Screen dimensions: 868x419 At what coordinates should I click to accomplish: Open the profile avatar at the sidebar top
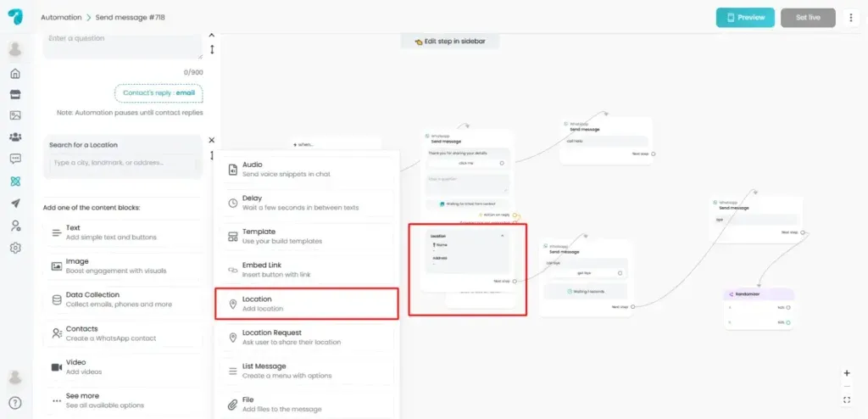pyautogui.click(x=15, y=49)
